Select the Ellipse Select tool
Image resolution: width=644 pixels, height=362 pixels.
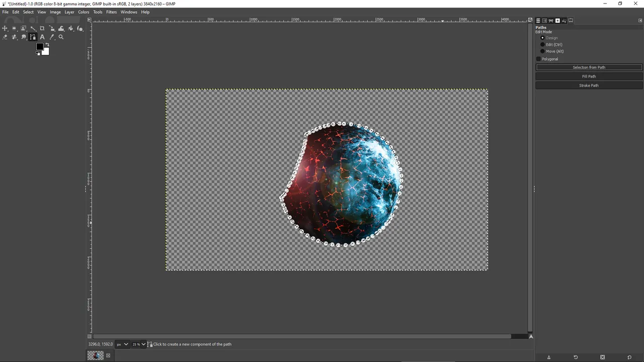coord(14,28)
